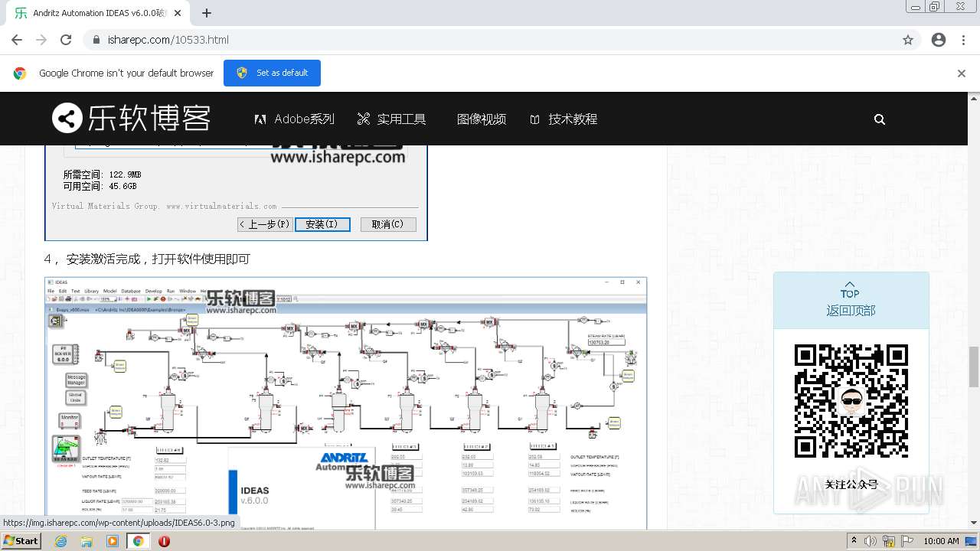Open the Chrome three-dot menu
Viewport: 980px width, 551px height.
point(963,40)
